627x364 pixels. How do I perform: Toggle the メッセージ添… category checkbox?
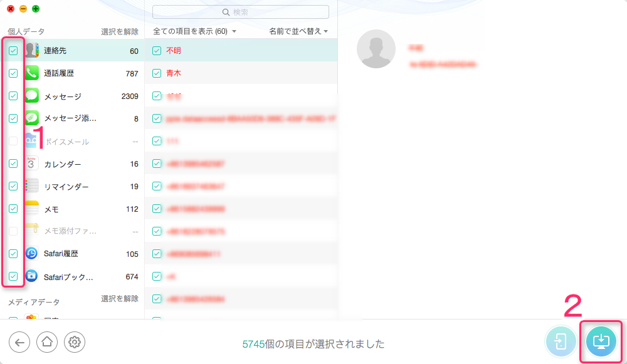click(x=13, y=118)
